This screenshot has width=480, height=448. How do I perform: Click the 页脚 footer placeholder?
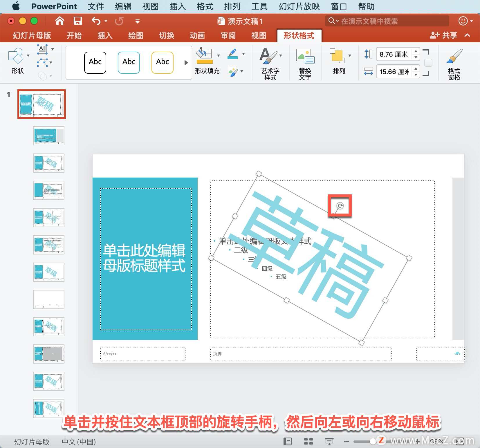point(301,354)
